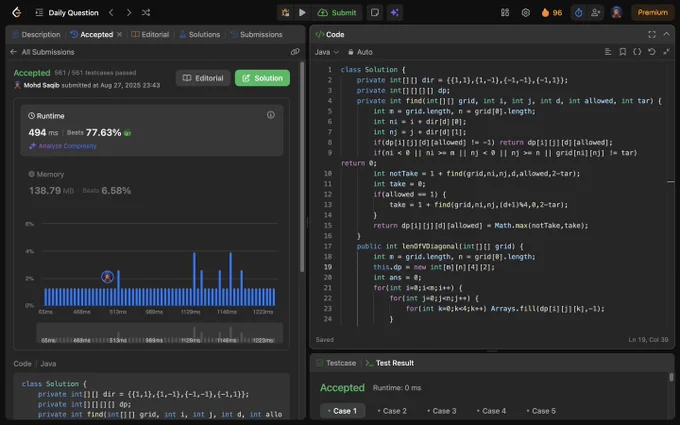680x425 pixels.
Task: Expand code editor to fullscreen
Action: pyautogui.click(x=652, y=34)
